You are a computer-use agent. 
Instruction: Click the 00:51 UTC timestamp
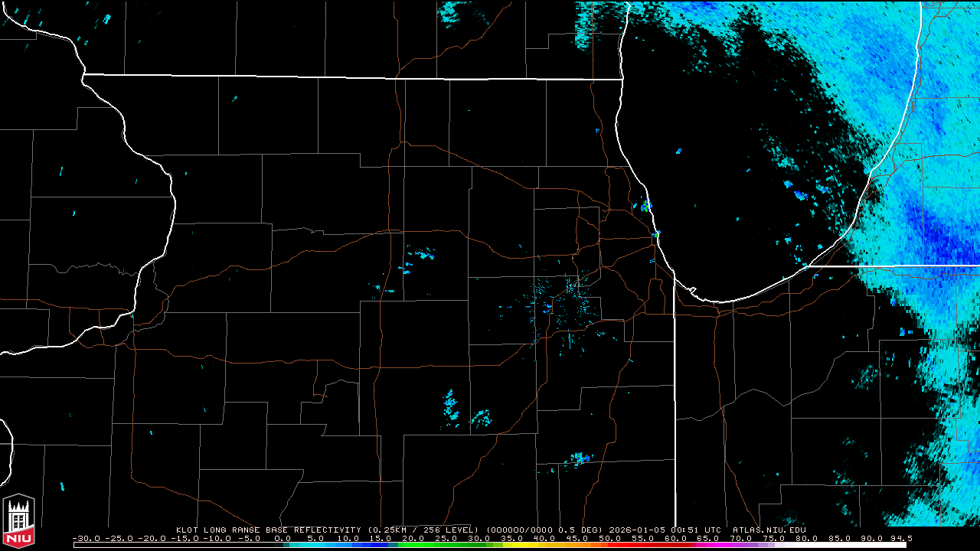[696, 530]
